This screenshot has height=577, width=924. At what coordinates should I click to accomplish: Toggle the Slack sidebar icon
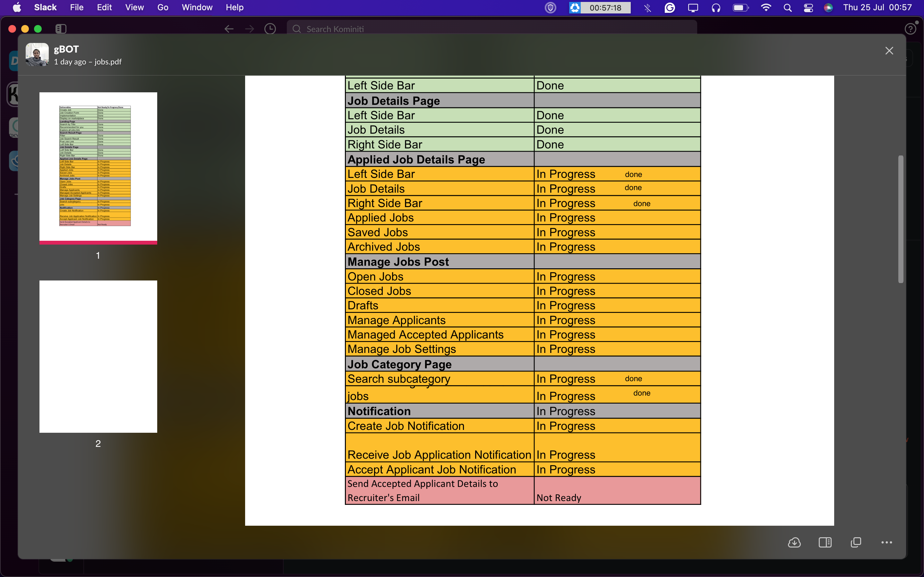pyautogui.click(x=61, y=29)
